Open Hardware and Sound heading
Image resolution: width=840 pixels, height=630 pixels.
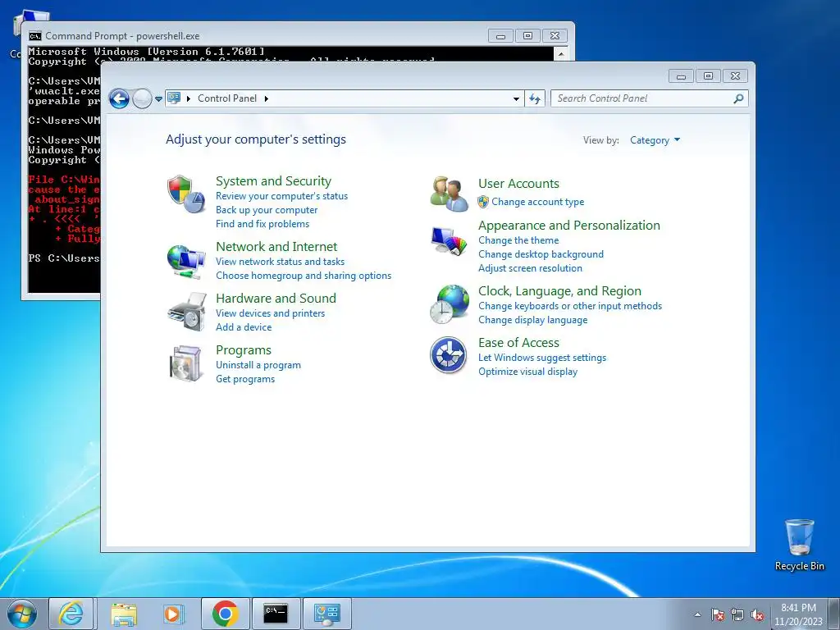pyautogui.click(x=276, y=299)
